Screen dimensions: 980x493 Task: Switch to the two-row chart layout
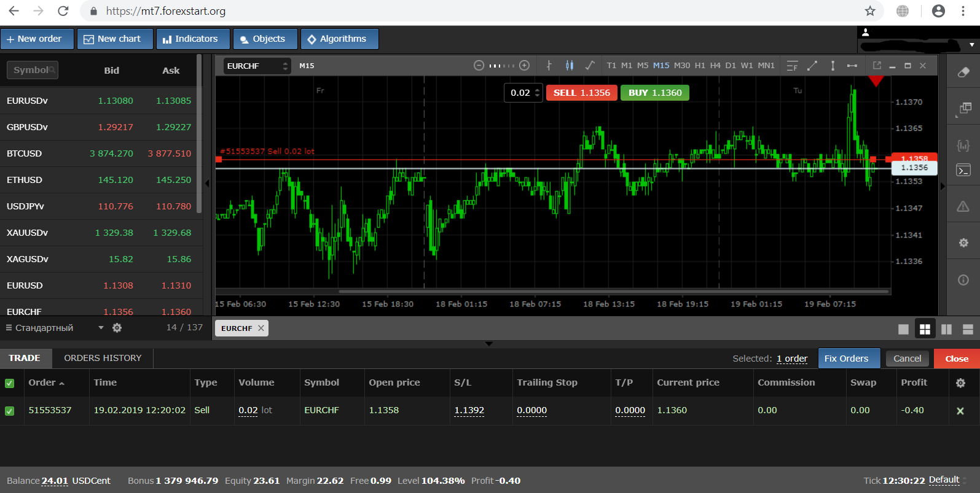click(x=968, y=329)
